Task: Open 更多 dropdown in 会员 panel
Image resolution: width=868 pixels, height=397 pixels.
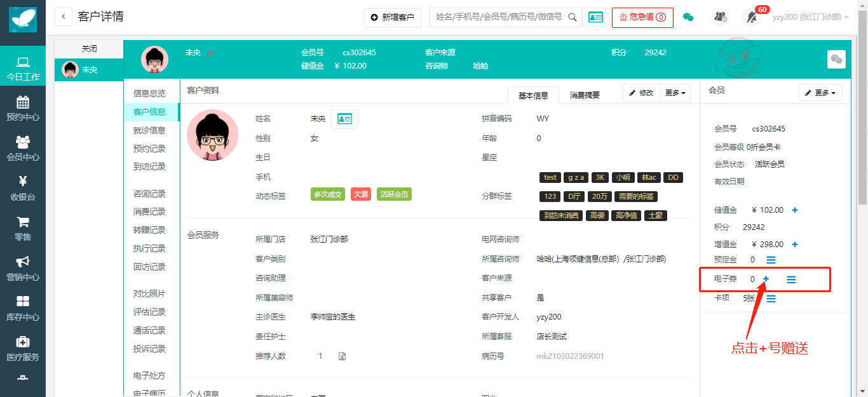Action: 820,93
